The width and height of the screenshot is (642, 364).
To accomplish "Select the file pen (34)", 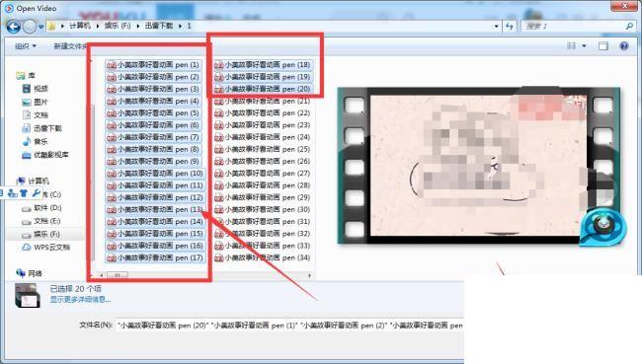I will 263,257.
